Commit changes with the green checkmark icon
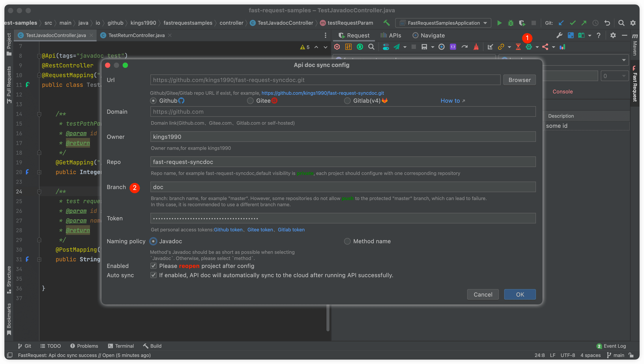Screen dimensions: 644x364 coord(573,23)
